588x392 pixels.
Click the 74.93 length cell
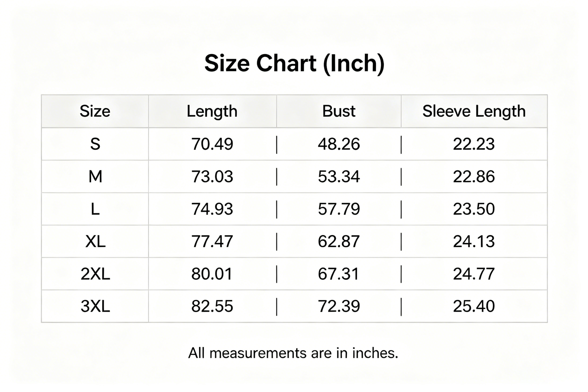[x=212, y=209]
